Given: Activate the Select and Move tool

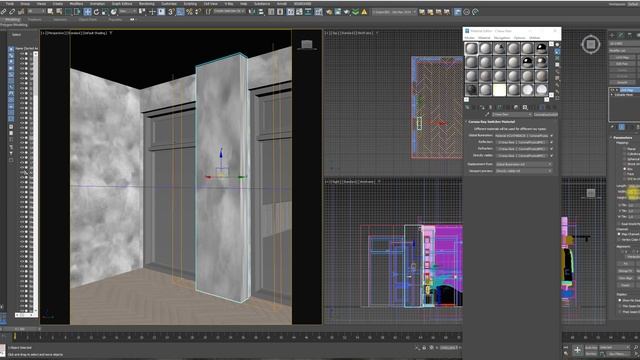Looking at the screenshot, I should pos(87,12).
